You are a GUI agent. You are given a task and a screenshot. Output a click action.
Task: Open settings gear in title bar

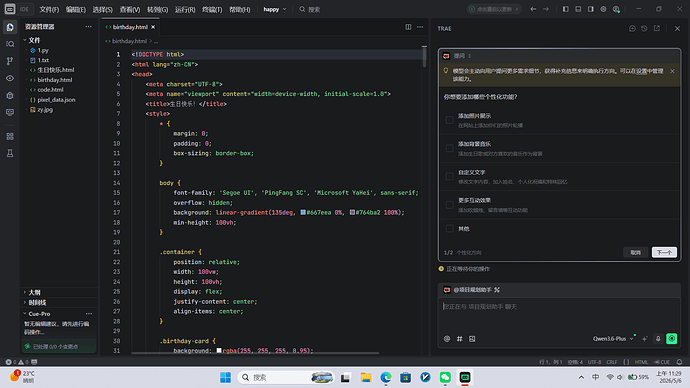(x=603, y=9)
